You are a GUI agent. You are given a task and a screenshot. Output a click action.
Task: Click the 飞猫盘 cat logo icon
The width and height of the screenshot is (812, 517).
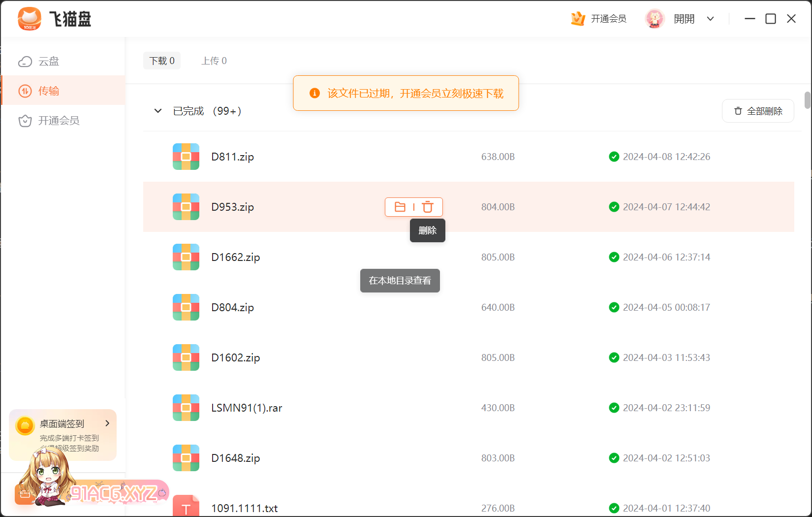[x=30, y=19]
